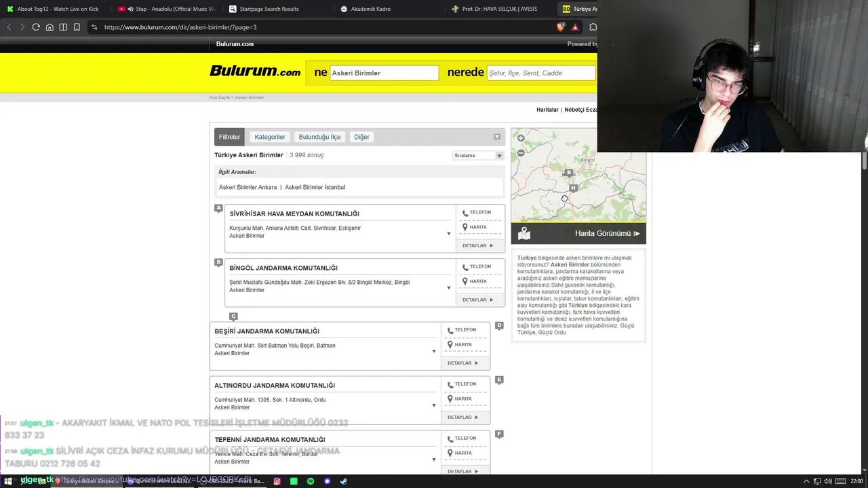Collapse the filter bar with its arrow

click(497, 137)
